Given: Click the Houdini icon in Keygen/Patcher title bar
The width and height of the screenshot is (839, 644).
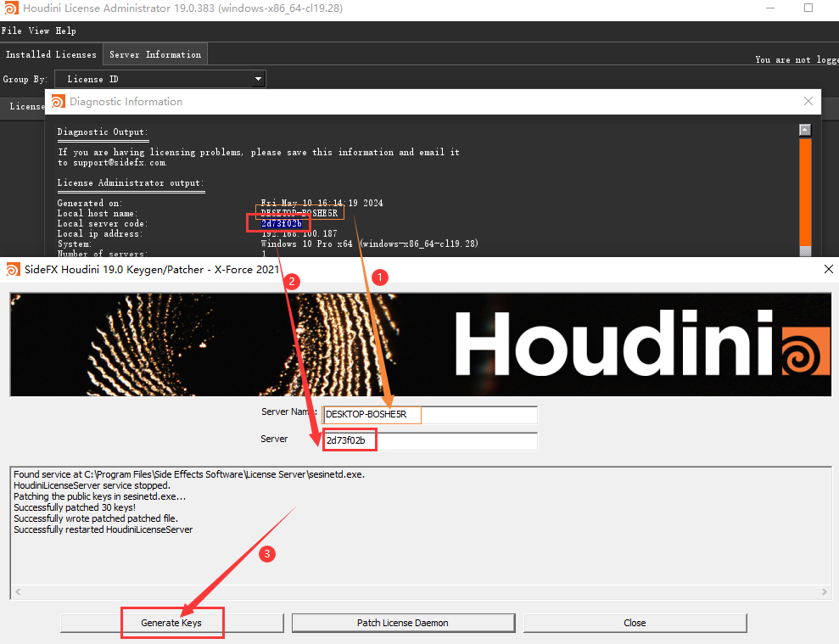Looking at the screenshot, I should [x=13, y=269].
